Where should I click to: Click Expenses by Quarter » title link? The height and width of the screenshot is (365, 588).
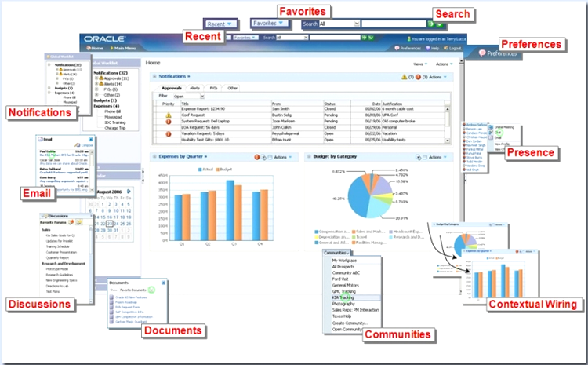[x=183, y=156]
